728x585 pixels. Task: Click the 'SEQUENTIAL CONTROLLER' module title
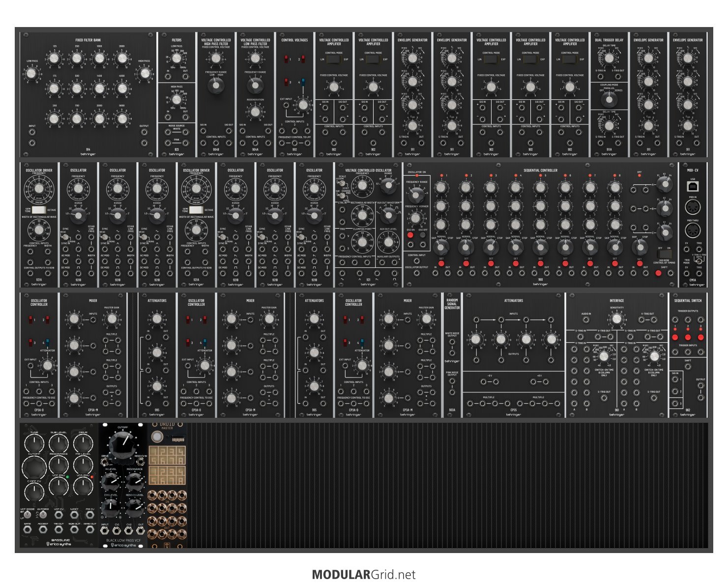click(x=540, y=171)
